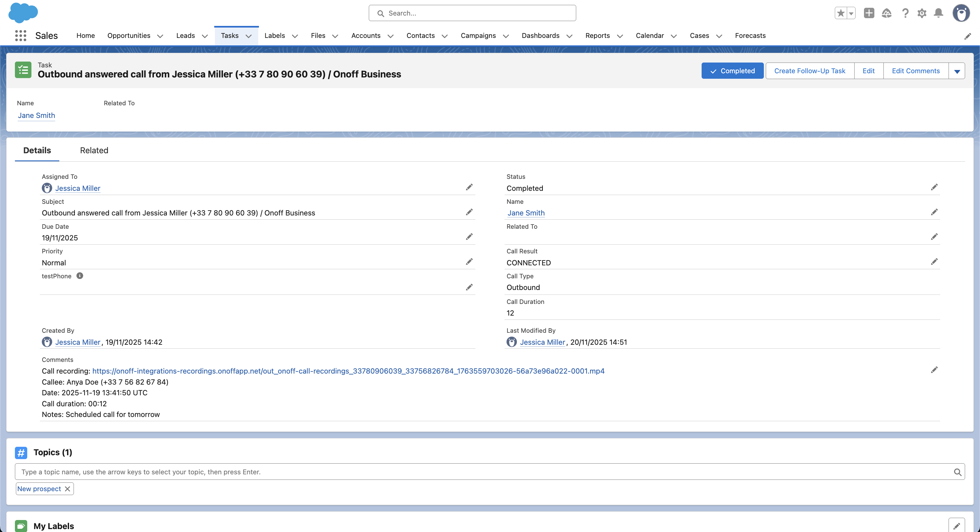
Task: Edit the Call Result field pencil
Action: point(934,262)
